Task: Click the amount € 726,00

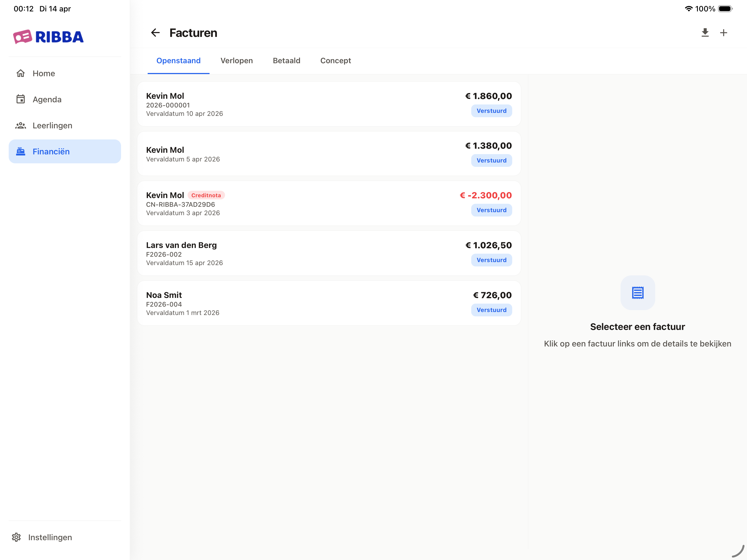Action: [x=492, y=295]
